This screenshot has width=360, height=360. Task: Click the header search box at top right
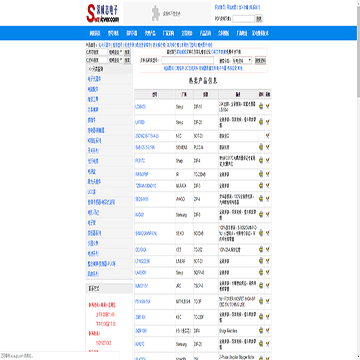point(243,19)
